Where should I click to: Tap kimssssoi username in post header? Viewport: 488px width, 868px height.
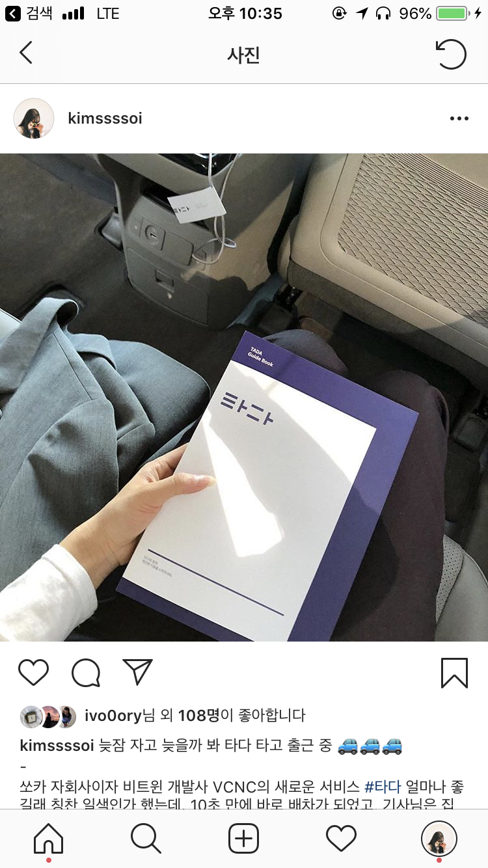pyautogui.click(x=105, y=118)
